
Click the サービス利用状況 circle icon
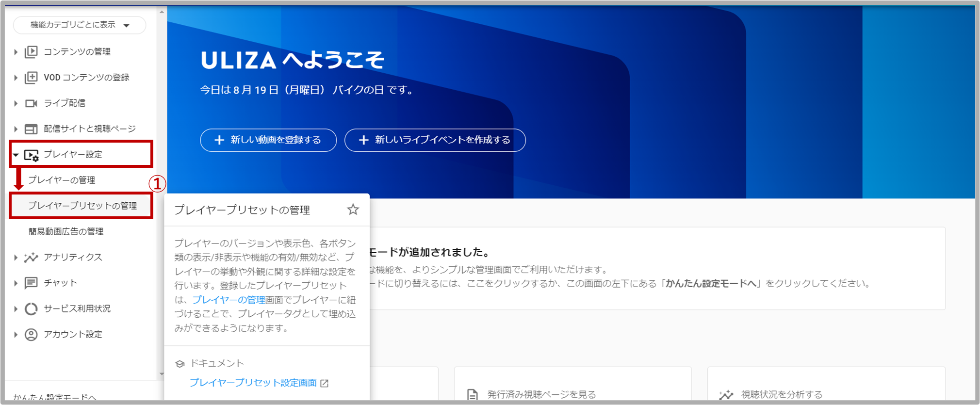(31, 308)
